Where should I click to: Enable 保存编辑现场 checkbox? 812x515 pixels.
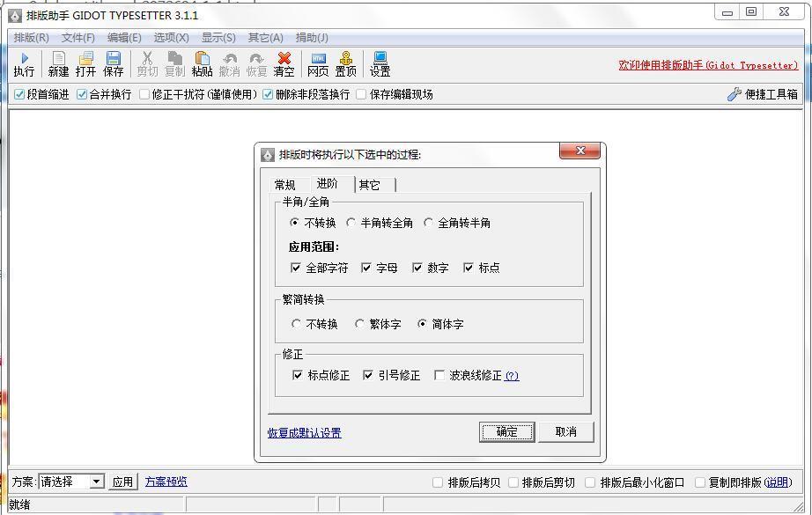361,94
